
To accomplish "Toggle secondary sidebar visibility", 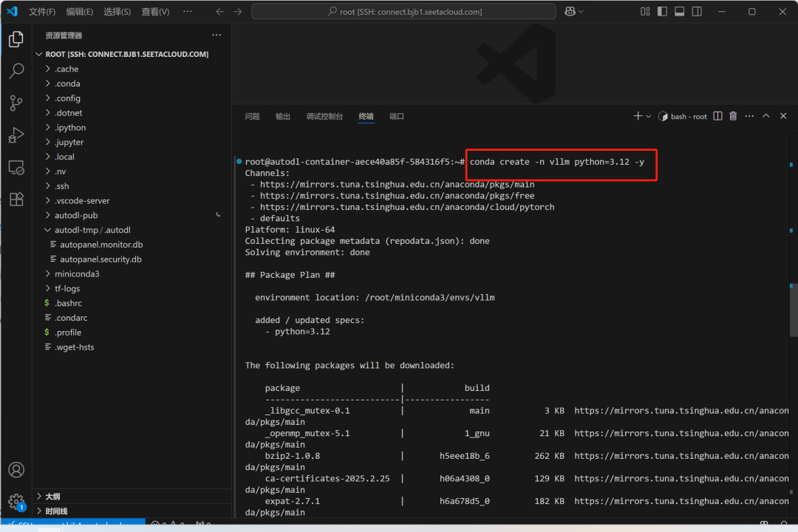I will click(697, 11).
